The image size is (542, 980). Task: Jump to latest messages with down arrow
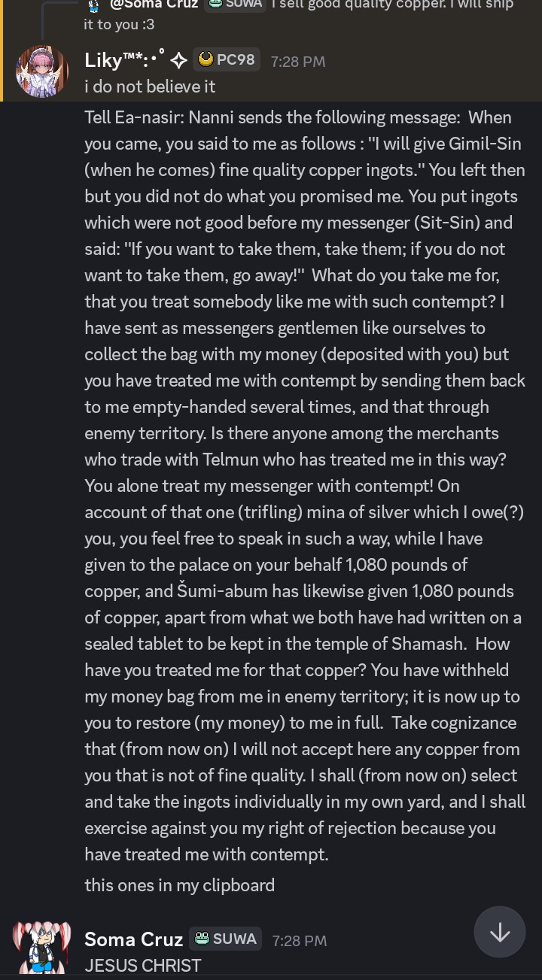[x=500, y=932]
